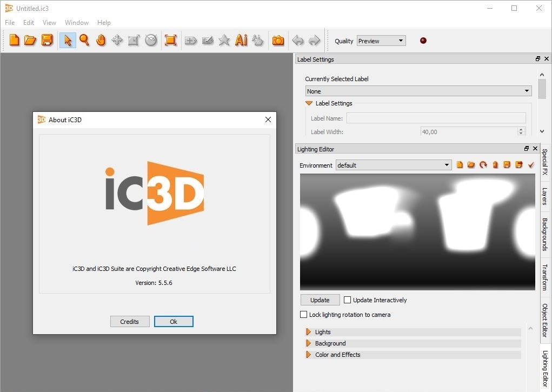Select the Scale tool icon

(134, 40)
